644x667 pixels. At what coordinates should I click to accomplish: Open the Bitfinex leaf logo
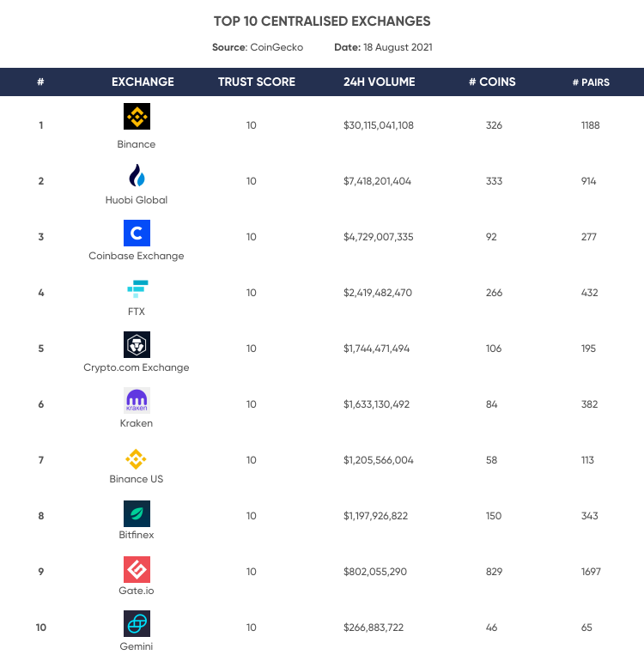(137, 513)
